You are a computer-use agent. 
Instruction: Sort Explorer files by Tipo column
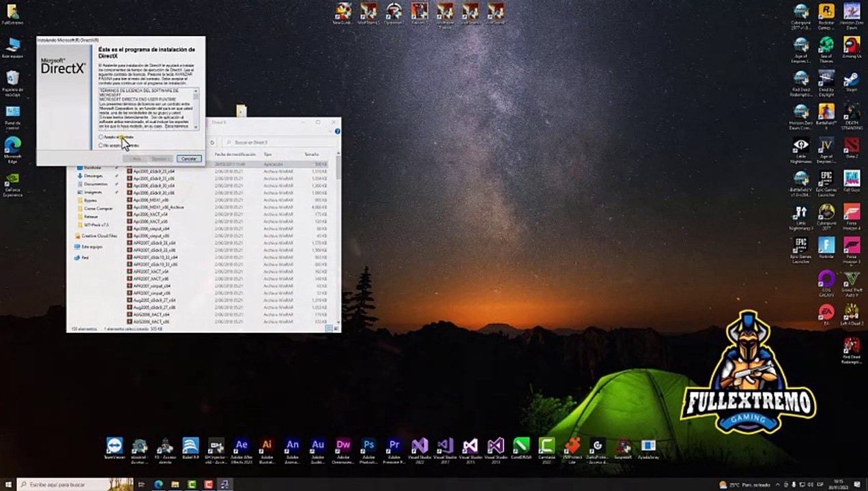pyautogui.click(x=268, y=155)
